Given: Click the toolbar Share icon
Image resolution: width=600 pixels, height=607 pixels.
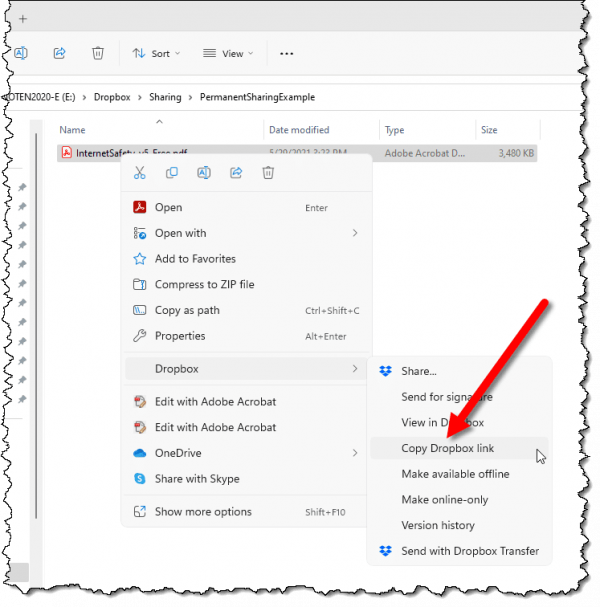Looking at the screenshot, I should click(59, 53).
